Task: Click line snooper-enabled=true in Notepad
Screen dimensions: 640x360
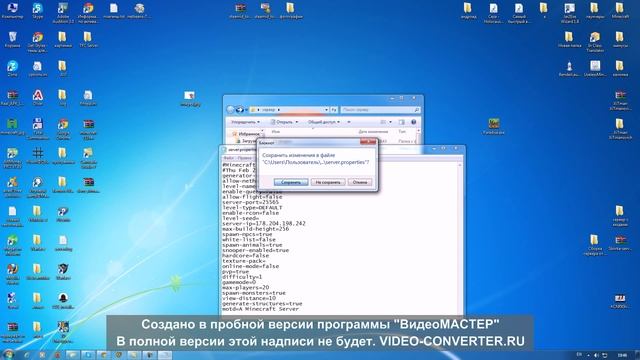Action: pyautogui.click(x=256, y=250)
